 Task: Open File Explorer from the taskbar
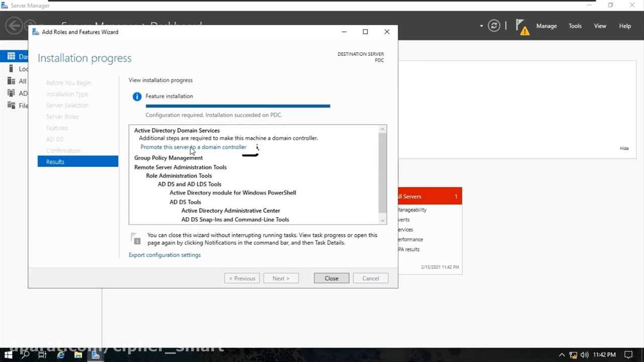point(78,355)
